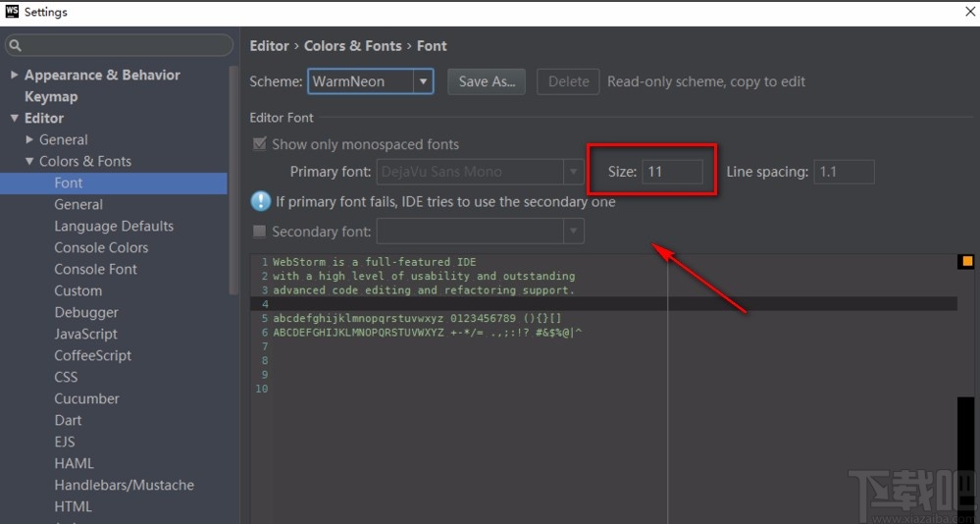Select Debugger color settings

[x=86, y=313]
